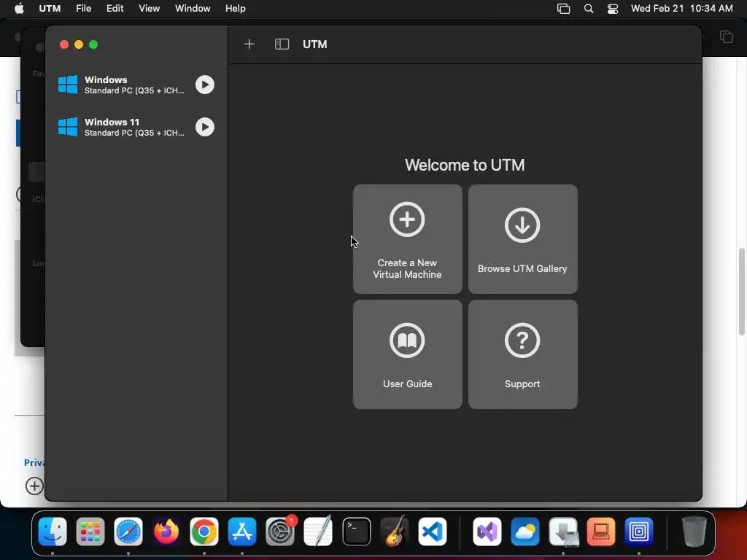Image resolution: width=747 pixels, height=560 pixels.
Task: Click the copy icon in the background window toolbar
Action: click(727, 36)
